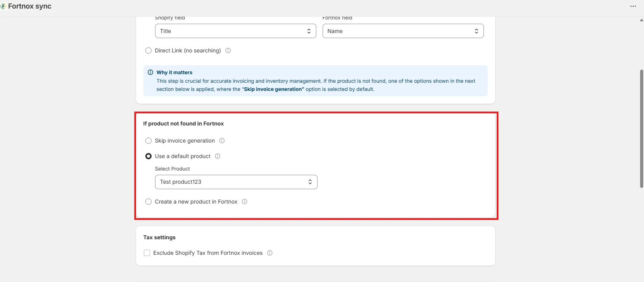Click the Tax settings heading
The image size is (644, 282).
pos(159,237)
